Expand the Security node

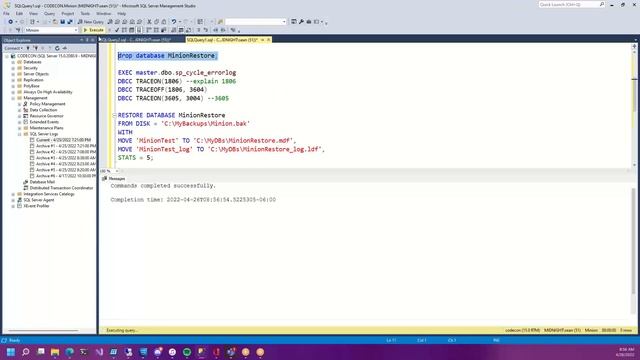click(x=13, y=68)
